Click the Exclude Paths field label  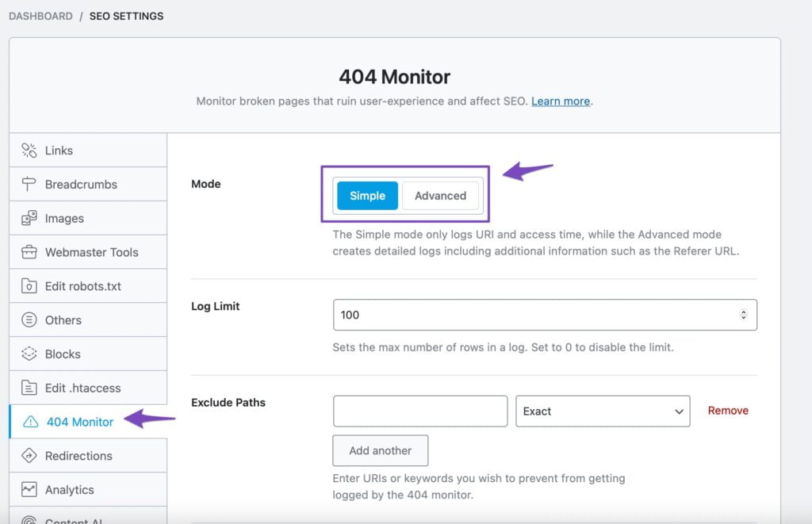228,403
